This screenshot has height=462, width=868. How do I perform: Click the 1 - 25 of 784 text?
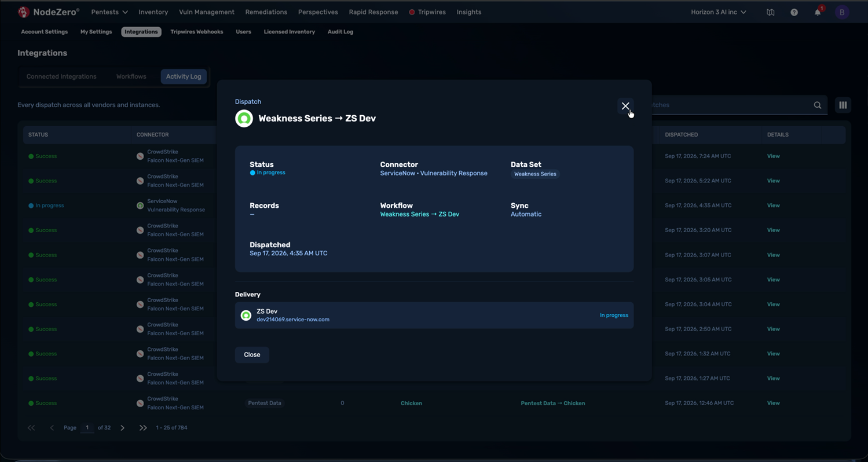pyautogui.click(x=171, y=428)
